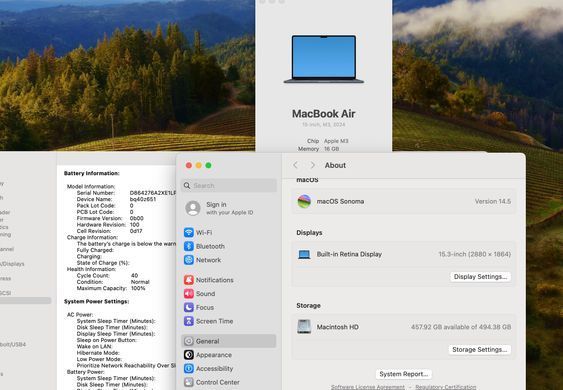563x390 pixels.
Task: Open the Bluetooth icon in sidebar
Action: pos(189,246)
